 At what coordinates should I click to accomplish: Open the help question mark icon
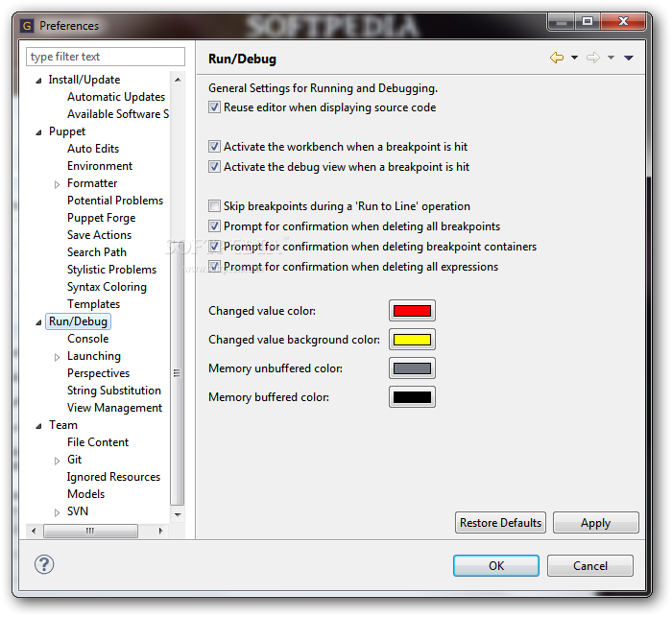[44, 564]
